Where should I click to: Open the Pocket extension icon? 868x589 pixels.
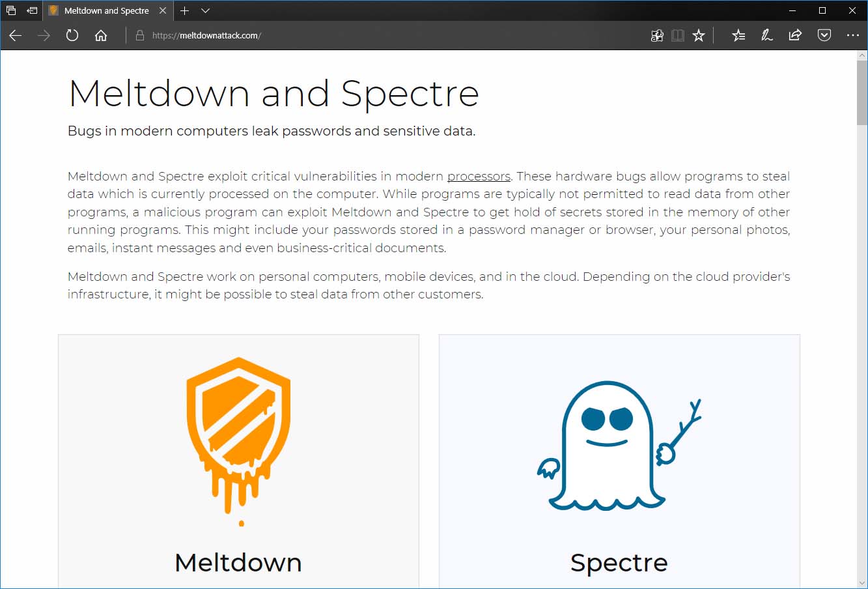point(824,36)
